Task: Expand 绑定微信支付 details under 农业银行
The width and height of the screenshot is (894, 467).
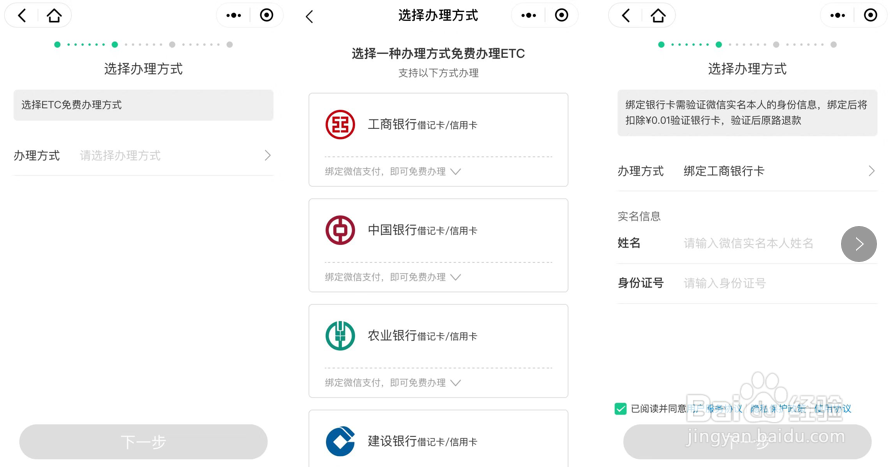Action: 393,383
